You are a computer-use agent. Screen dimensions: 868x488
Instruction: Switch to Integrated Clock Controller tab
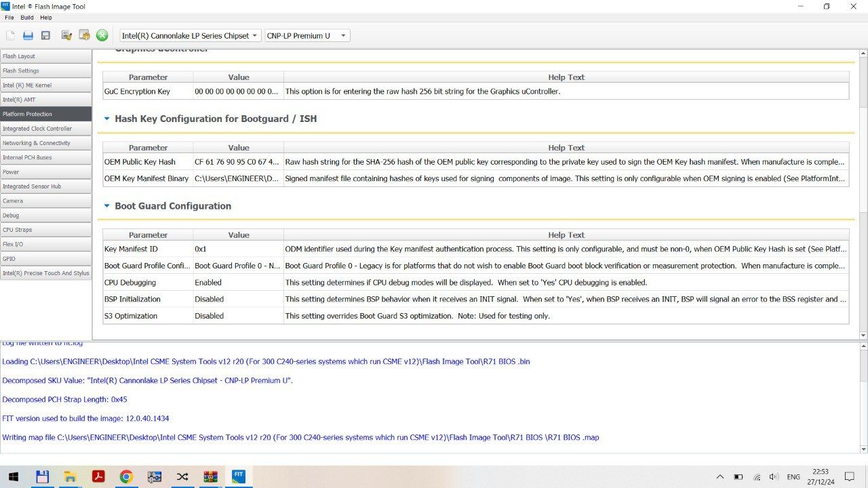pyautogui.click(x=45, y=129)
